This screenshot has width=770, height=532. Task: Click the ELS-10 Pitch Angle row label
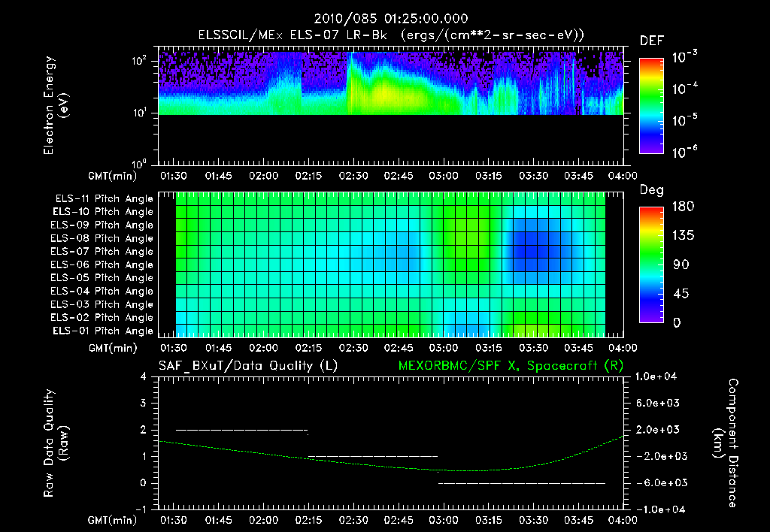point(102,212)
